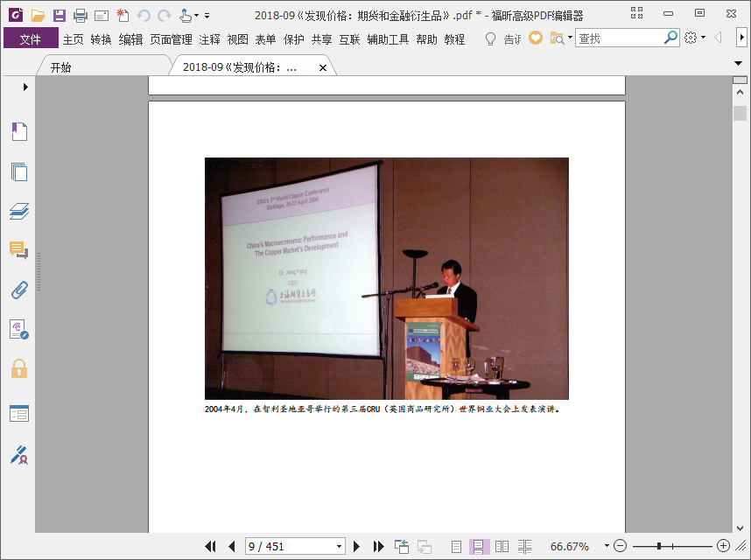Open the 注释 ribbon tab

click(210, 39)
